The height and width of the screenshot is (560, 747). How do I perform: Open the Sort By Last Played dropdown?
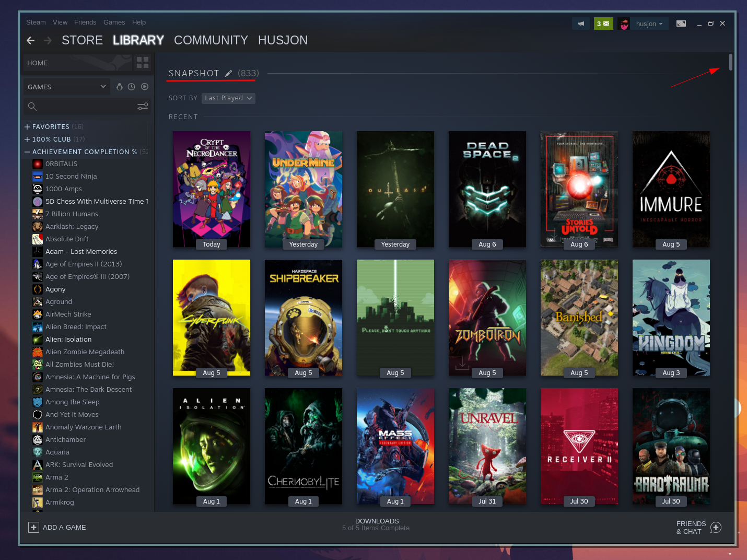point(228,98)
